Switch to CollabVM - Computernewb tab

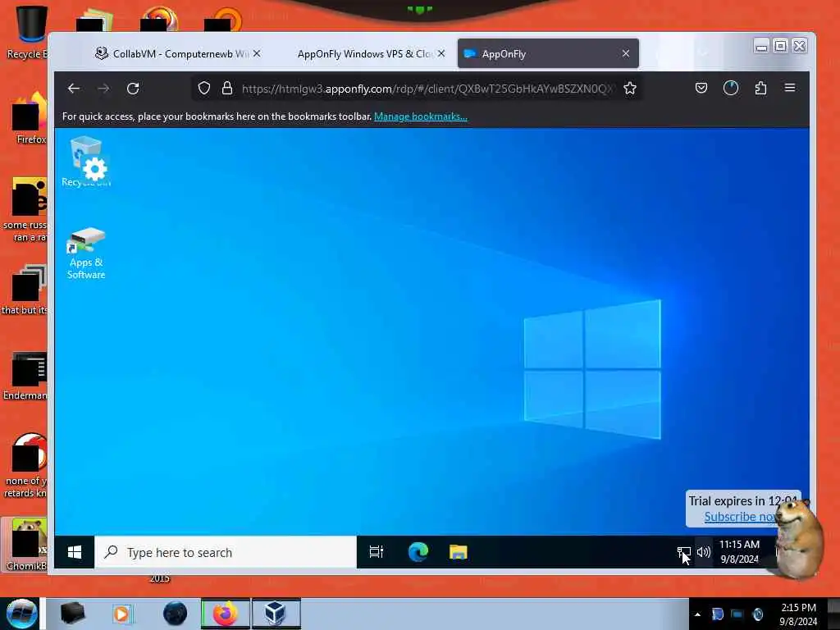tap(171, 53)
